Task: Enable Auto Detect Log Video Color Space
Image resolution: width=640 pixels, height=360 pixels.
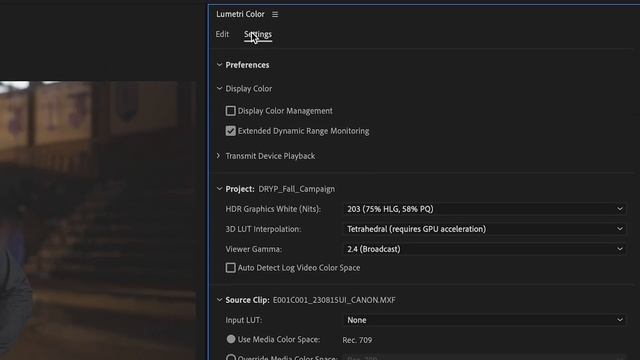Action: [231, 268]
